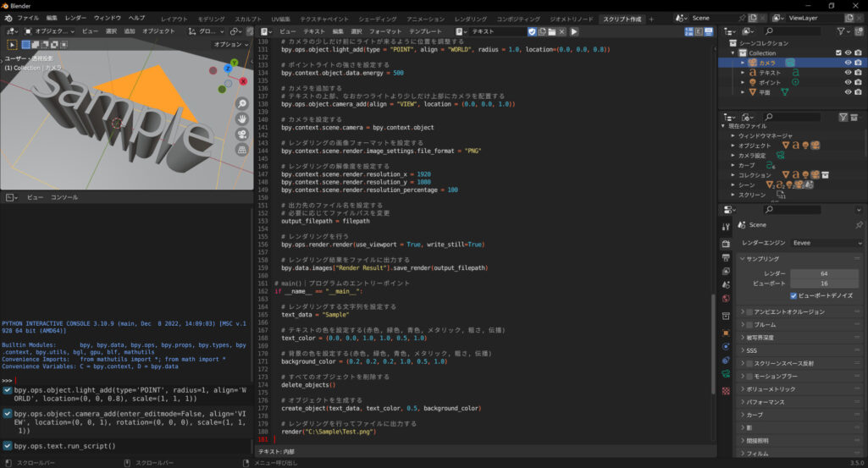Enable the Screen Space Reflections checkbox
The width and height of the screenshot is (868, 468).
[749, 363]
